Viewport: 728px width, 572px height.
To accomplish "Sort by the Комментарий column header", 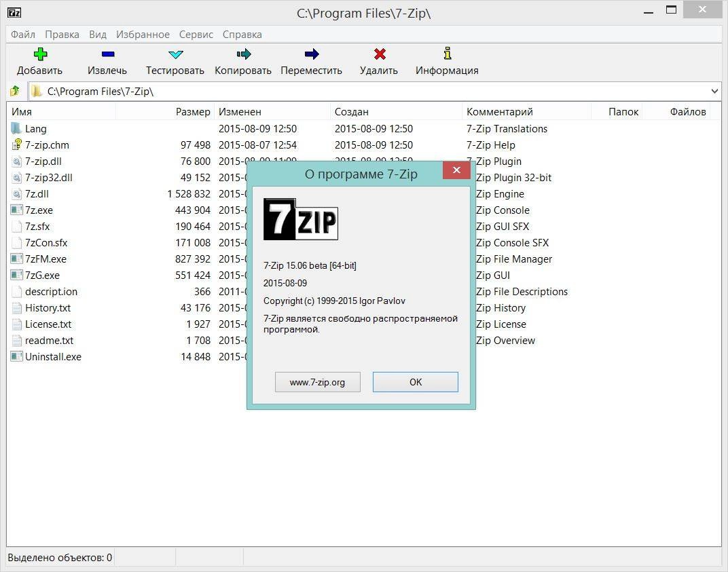I will click(x=527, y=112).
